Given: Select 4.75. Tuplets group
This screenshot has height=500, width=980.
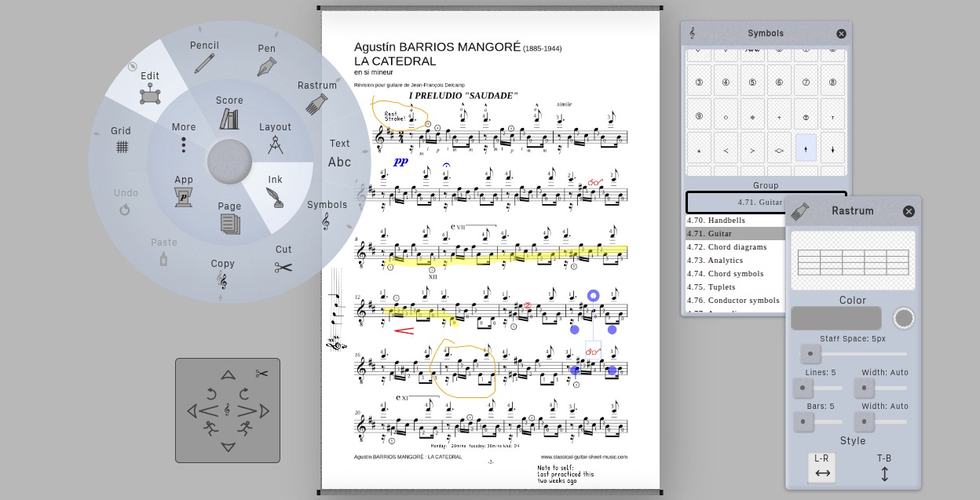Looking at the screenshot, I should [x=735, y=287].
